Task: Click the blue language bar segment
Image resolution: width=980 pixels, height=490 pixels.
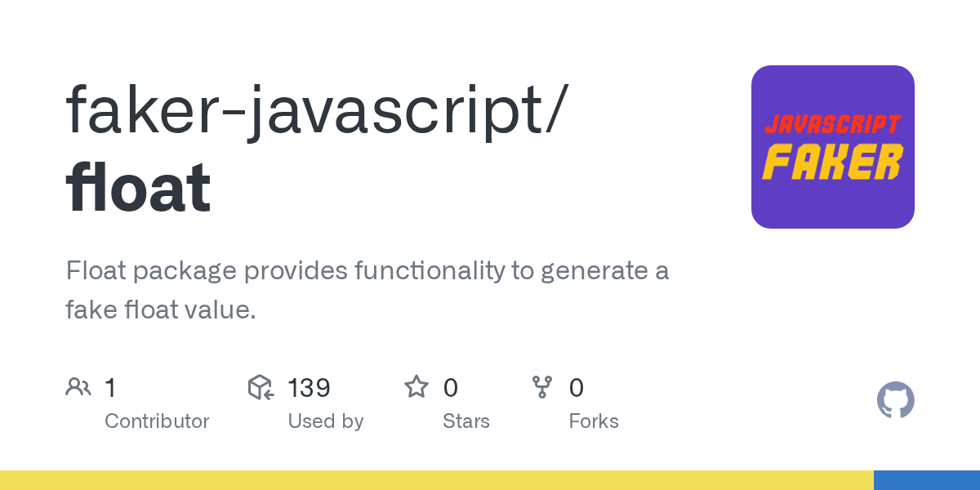Action: pyautogui.click(x=926, y=480)
